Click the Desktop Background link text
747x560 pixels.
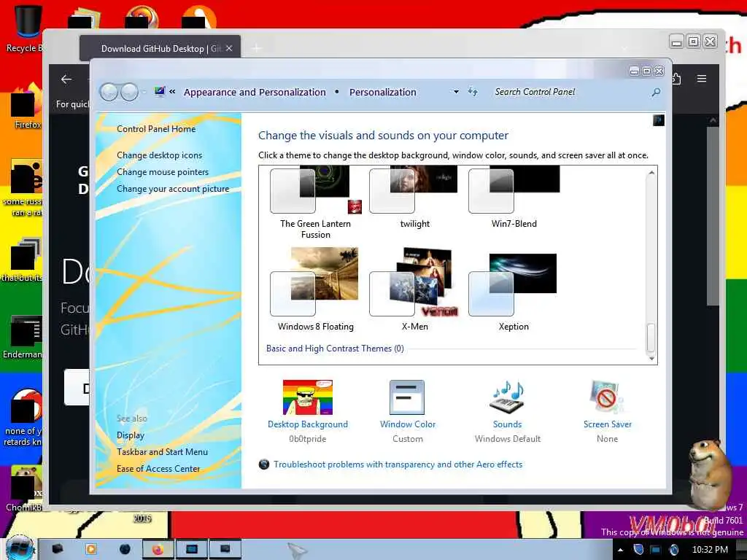click(x=308, y=424)
